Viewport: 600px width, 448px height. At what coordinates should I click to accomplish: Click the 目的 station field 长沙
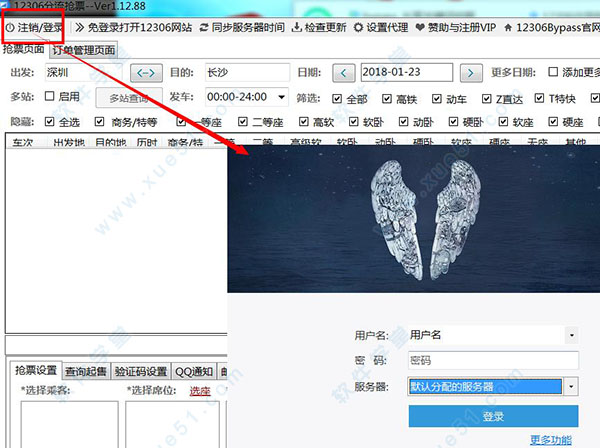[x=247, y=72]
